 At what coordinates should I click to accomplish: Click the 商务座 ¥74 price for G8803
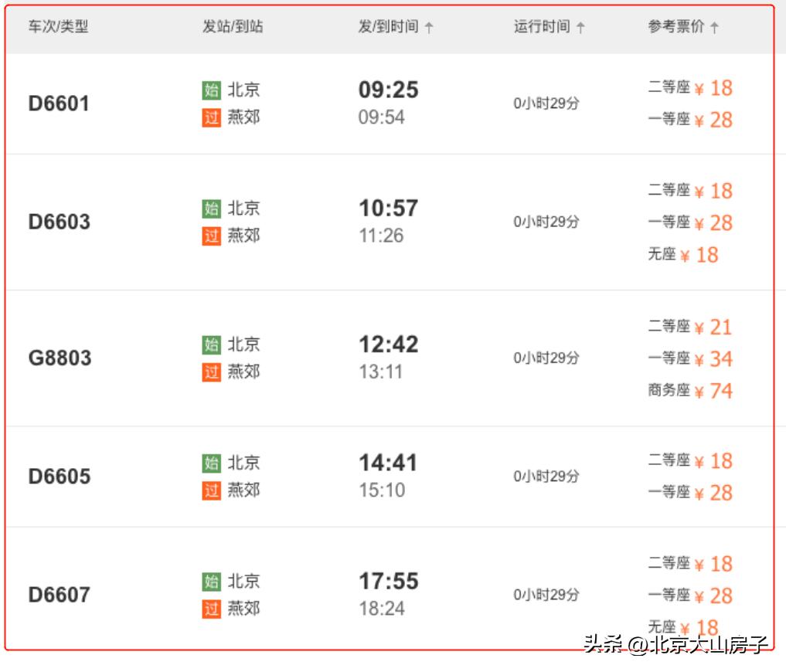(690, 391)
